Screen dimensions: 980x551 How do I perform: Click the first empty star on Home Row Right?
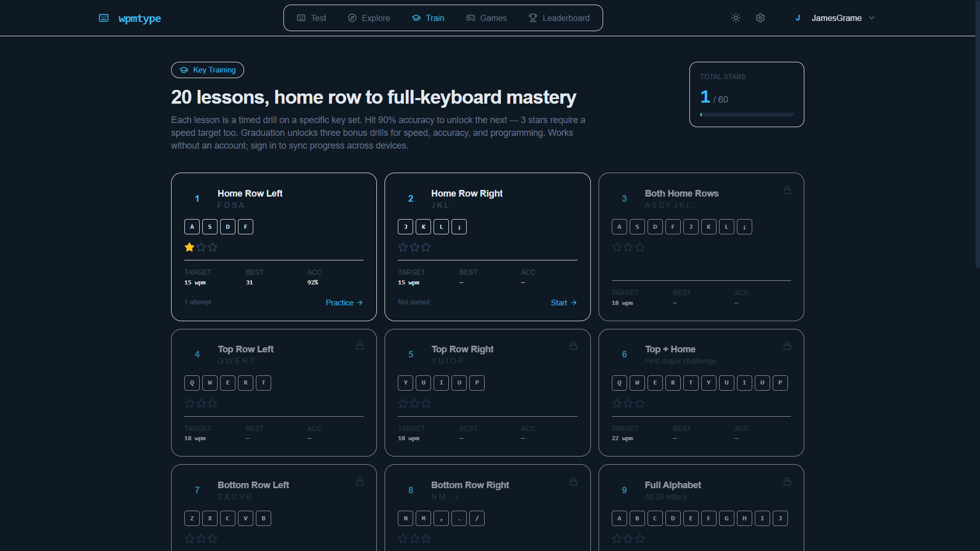click(403, 247)
